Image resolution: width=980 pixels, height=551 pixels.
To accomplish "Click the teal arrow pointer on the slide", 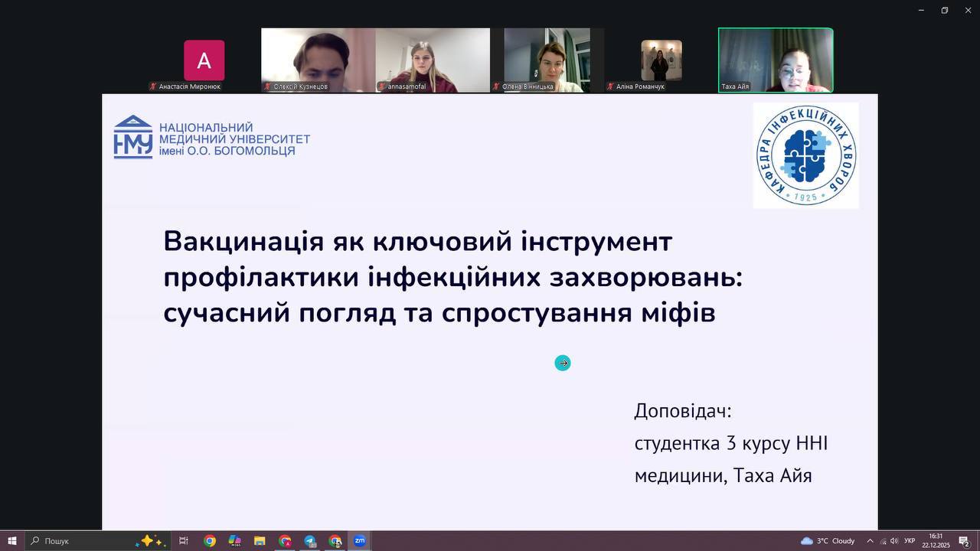I will [563, 363].
